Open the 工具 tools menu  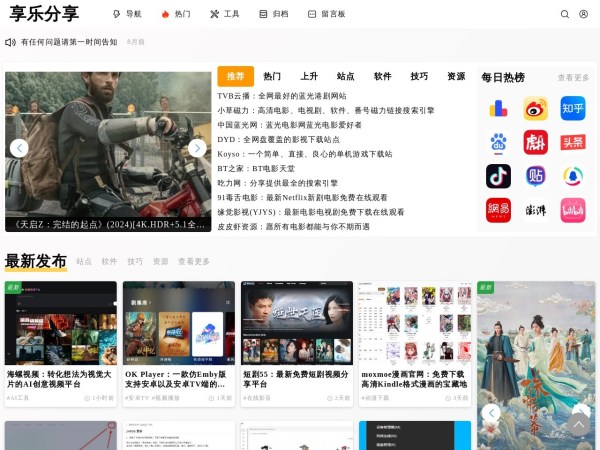coord(225,15)
